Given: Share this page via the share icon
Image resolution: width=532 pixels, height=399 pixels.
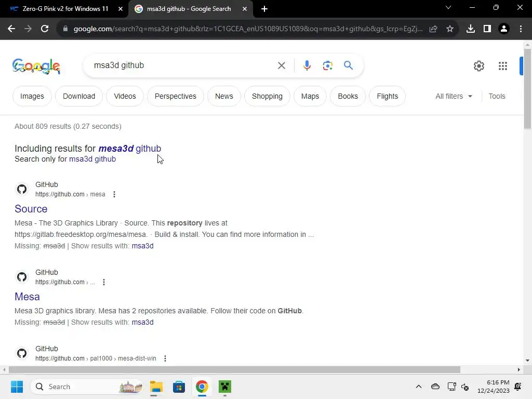Looking at the screenshot, I should [433, 29].
